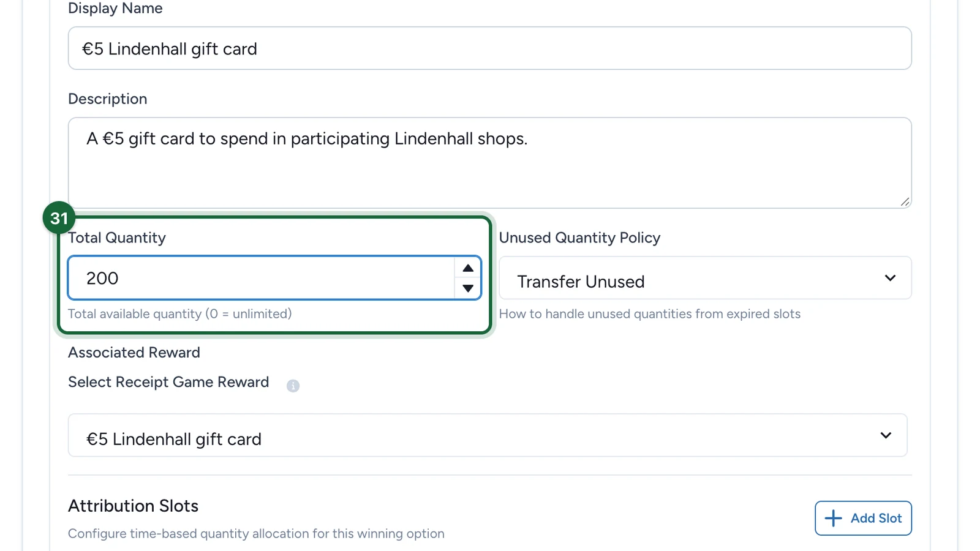Click the Total Quantity label
The height and width of the screenshot is (551, 980).
pyautogui.click(x=117, y=238)
